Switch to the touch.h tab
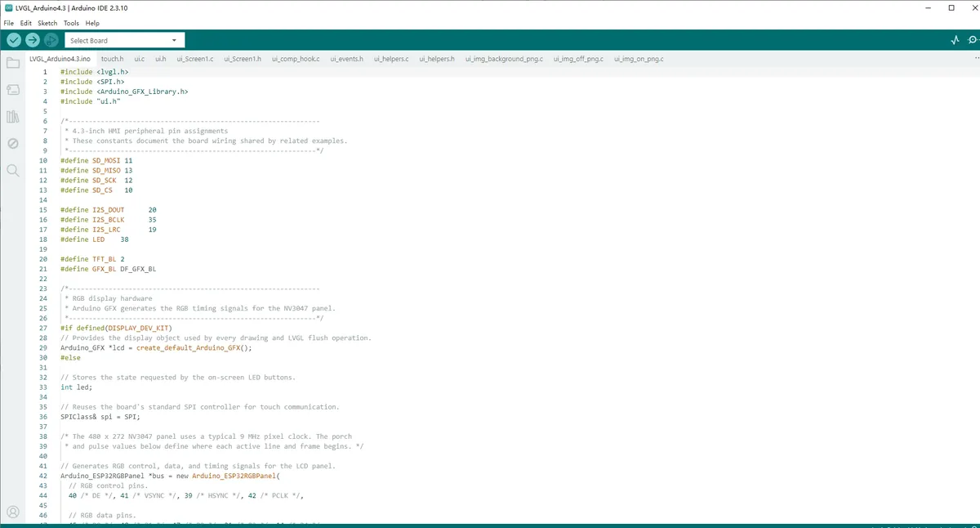 (113, 59)
